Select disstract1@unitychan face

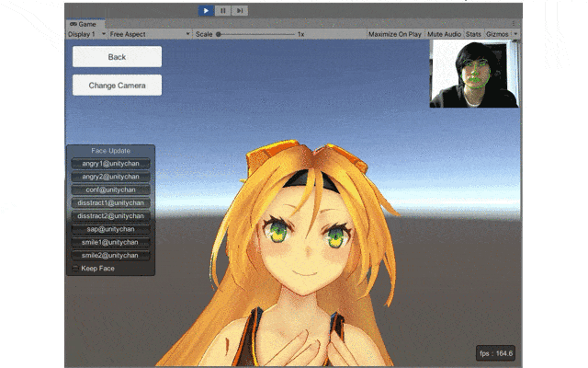(x=110, y=203)
